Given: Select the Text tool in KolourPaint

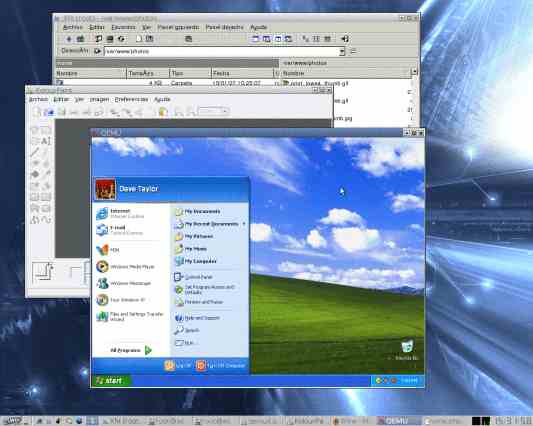Looking at the screenshot, I should 45,141.
